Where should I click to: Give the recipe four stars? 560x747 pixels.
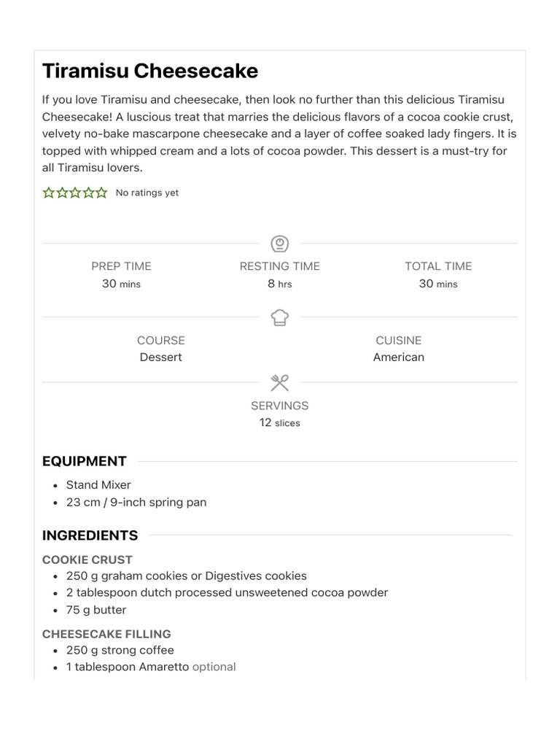pos(88,193)
